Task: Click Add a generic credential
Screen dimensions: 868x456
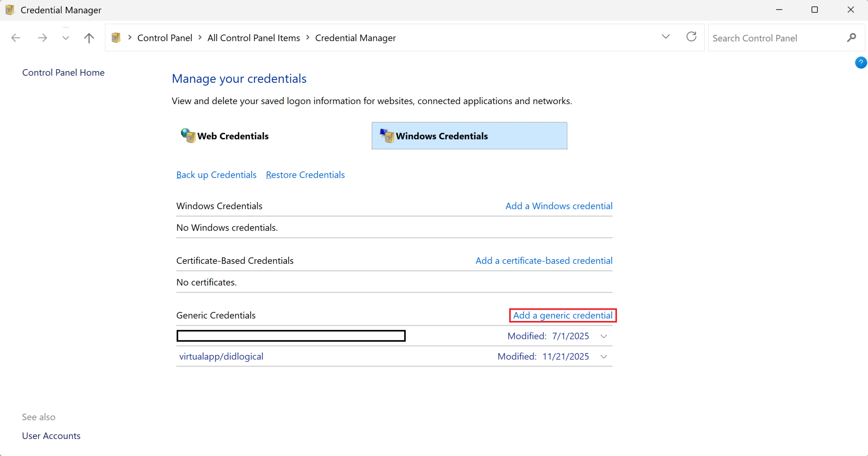Action: 563,315
